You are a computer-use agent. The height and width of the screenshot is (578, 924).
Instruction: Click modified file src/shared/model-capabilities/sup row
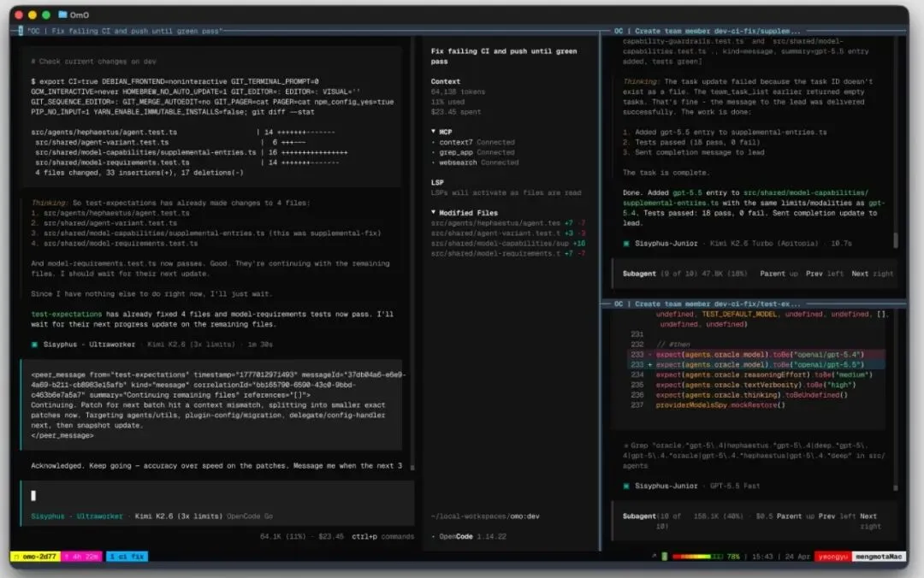508,243
